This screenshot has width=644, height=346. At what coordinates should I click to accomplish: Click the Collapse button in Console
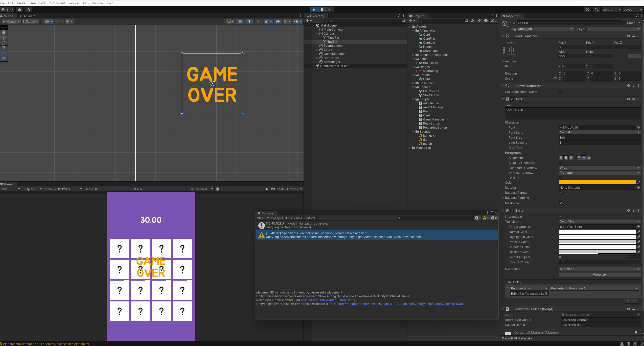pyautogui.click(x=277, y=218)
